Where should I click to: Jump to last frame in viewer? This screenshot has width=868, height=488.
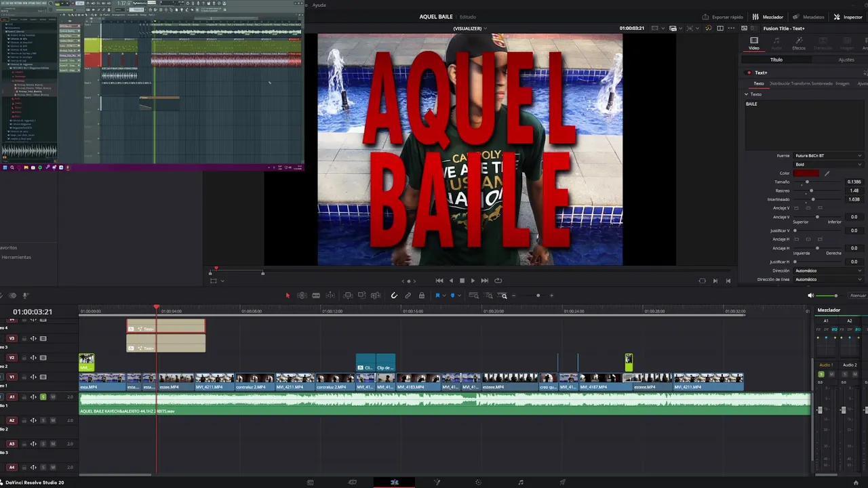pyautogui.click(x=484, y=281)
